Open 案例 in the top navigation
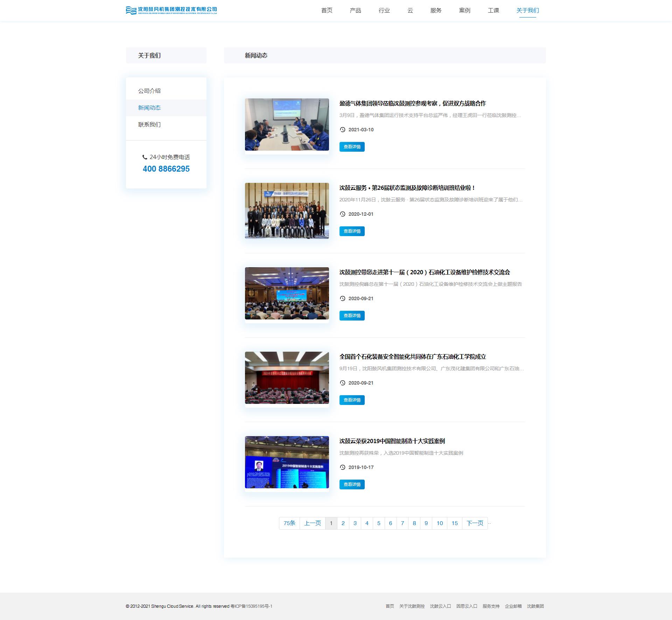The width and height of the screenshot is (672, 620). click(x=465, y=11)
